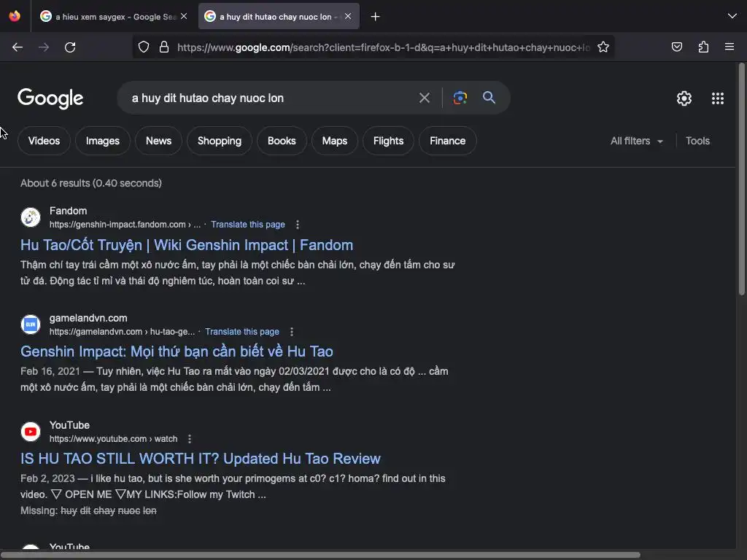The height and width of the screenshot is (560, 747).
Task: Click the 'Missing: huy dit chay nuoc lon' text
Action: click(x=88, y=510)
